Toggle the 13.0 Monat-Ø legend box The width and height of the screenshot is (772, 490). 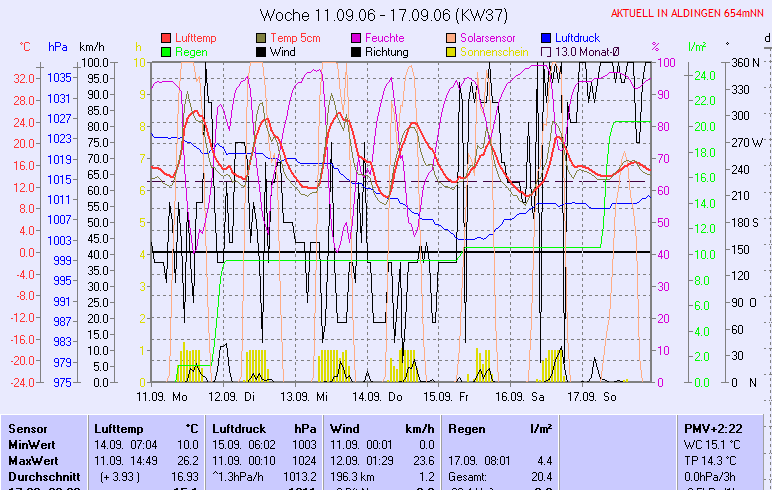pos(546,52)
